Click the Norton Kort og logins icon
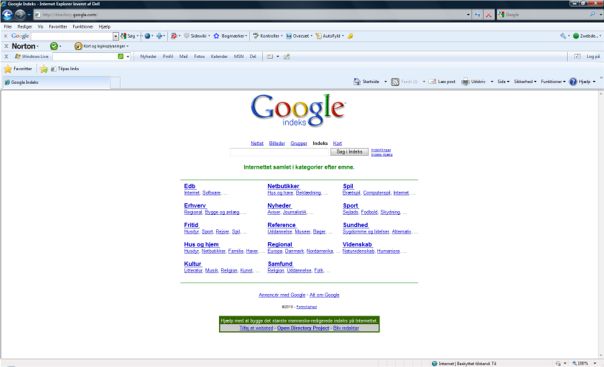The width and height of the screenshot is (604, 367). [x=78, y=46]
